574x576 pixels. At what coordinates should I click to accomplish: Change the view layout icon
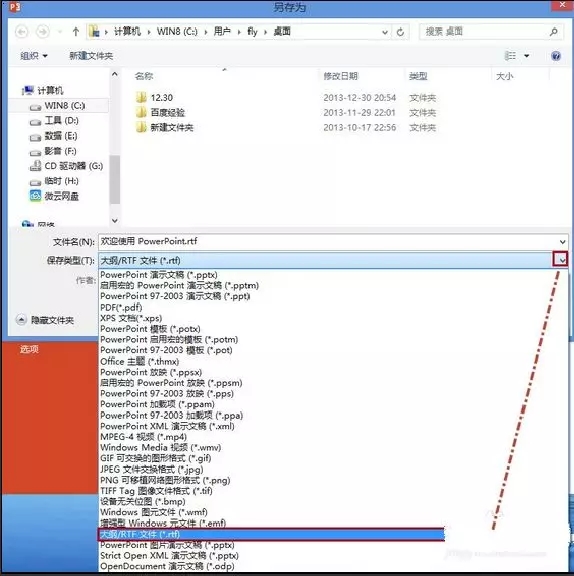click(x=510, y=56)
